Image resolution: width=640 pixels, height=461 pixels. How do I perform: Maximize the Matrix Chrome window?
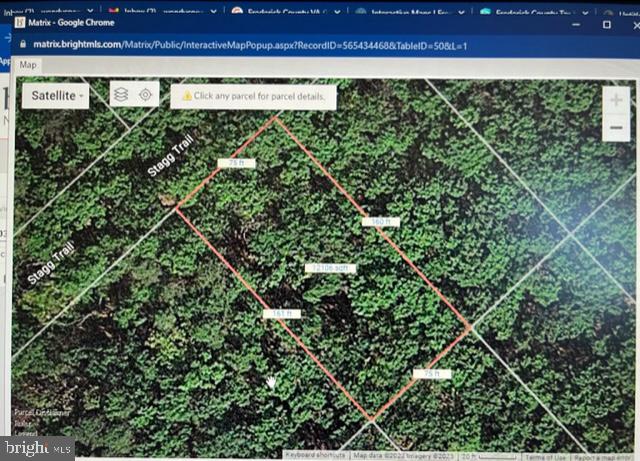point(606,23)
